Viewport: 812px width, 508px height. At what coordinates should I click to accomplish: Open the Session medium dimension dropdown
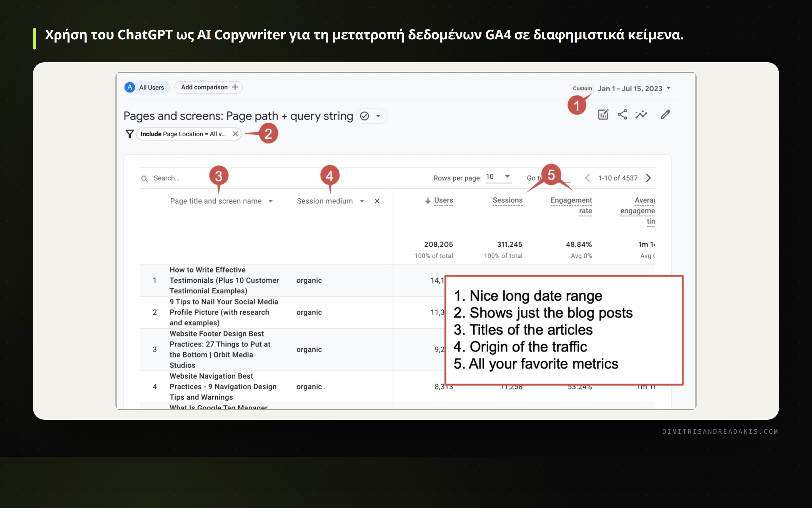click(362, 201)
